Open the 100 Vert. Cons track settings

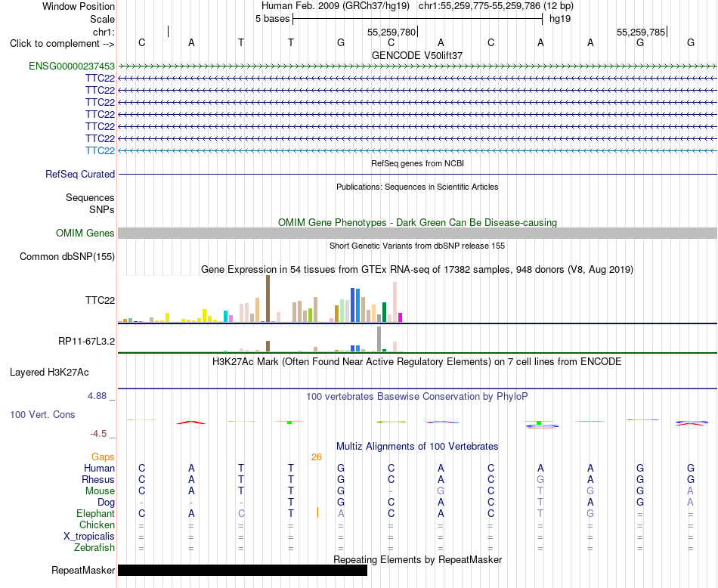(x=42, y=414)
